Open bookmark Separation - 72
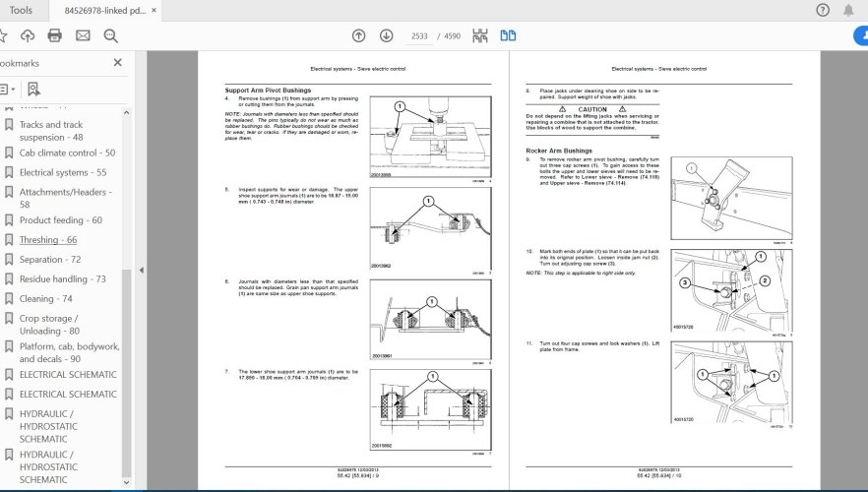This screenshot has width=868, height=492. tap(50, 260)
